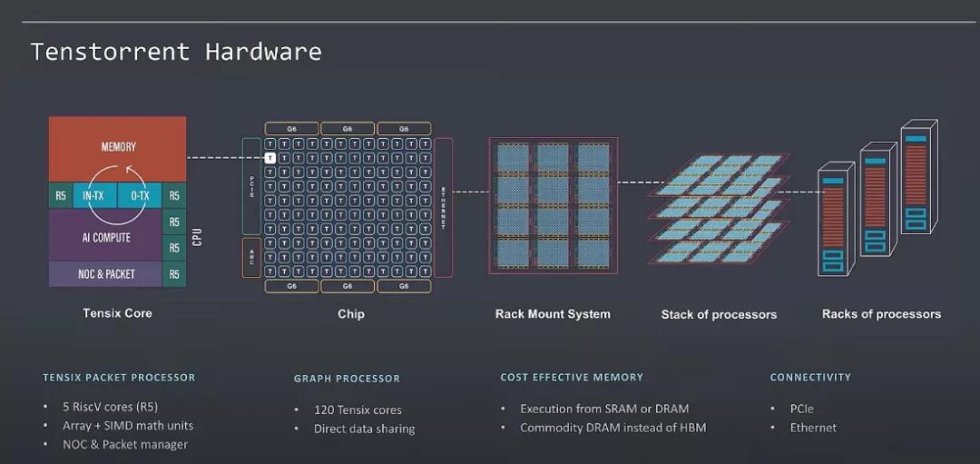
Task: Click the 'Stack of processors' caption
Action: click(719, 314)
